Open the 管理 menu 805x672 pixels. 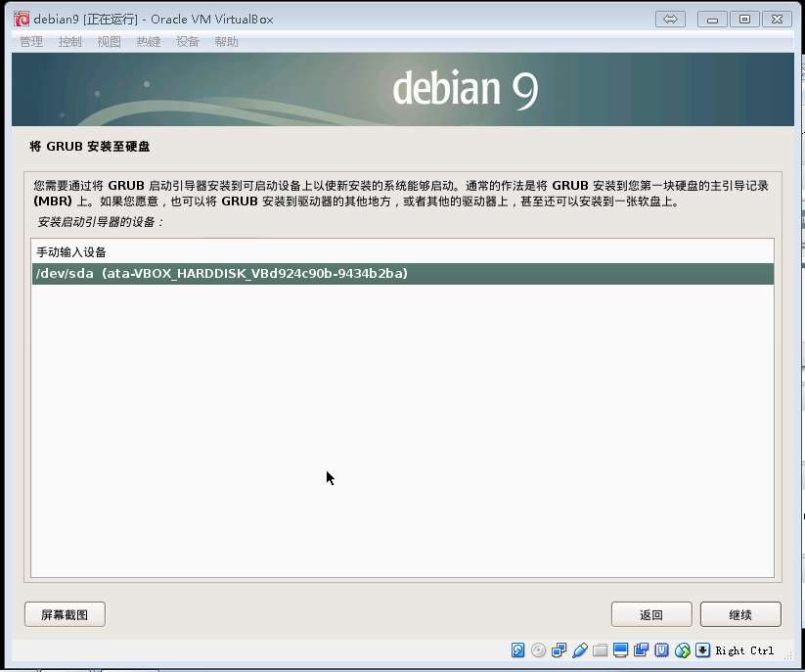tap(30, 42)
